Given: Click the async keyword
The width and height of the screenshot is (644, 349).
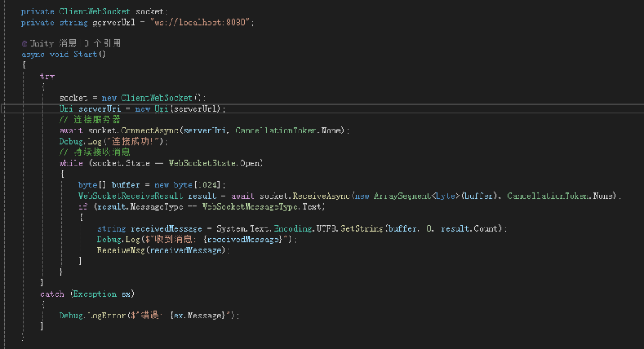Looking at the screenshot, I should [x=33, y=55].
